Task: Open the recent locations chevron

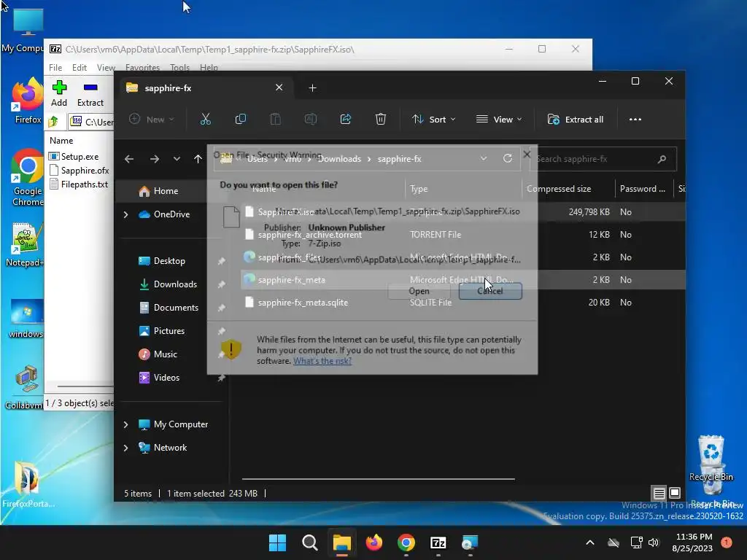Action: coord(177,159)
